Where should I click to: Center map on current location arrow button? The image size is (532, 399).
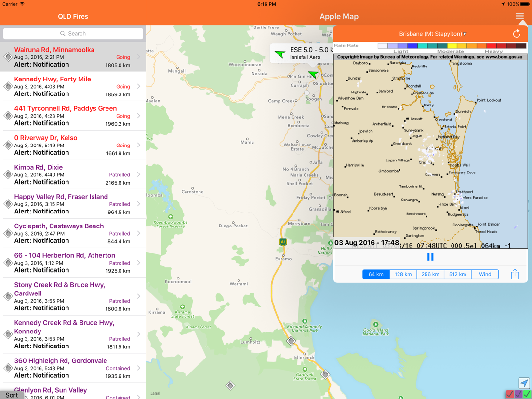click(x=524, y=383)
